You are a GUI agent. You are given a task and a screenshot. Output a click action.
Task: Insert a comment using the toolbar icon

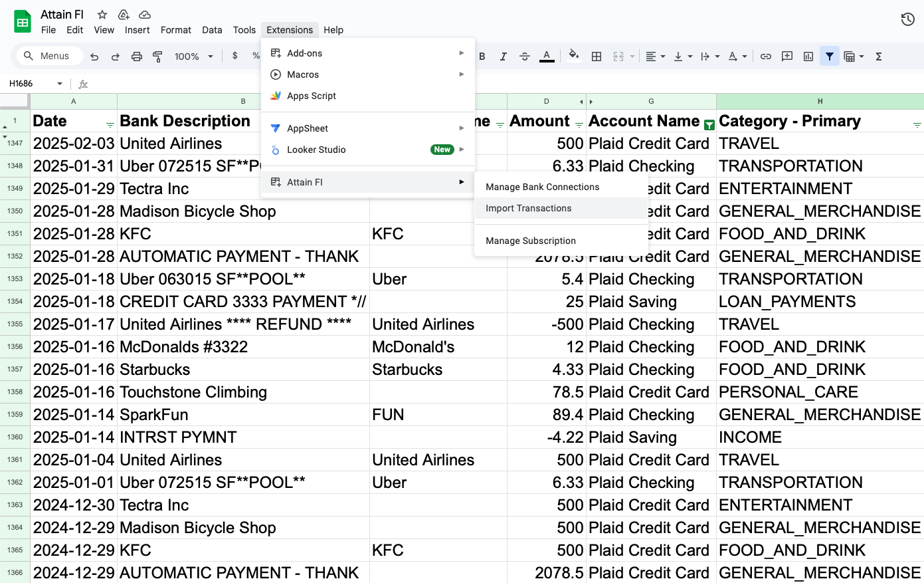point(786,56)
